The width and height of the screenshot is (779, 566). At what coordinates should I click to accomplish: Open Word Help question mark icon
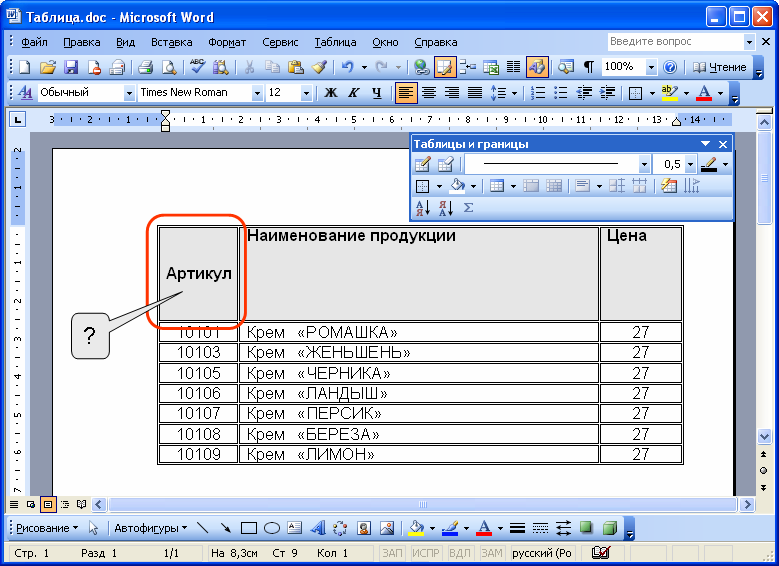point(670,67)
